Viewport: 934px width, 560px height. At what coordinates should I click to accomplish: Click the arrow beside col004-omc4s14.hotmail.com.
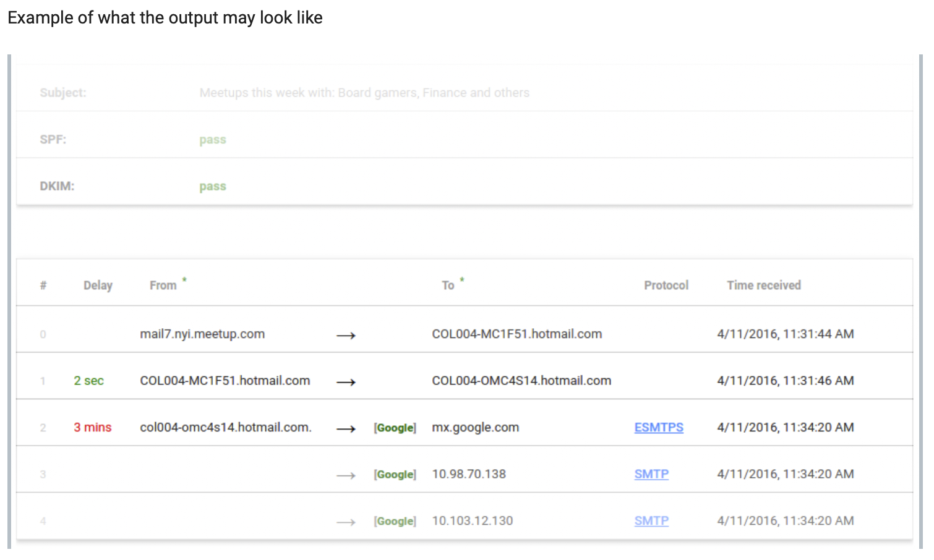[346, 428]
